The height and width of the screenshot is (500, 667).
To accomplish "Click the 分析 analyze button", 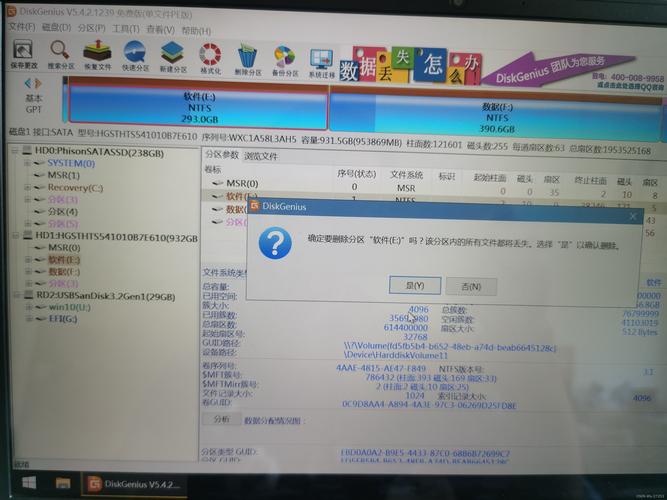I will click(221, 419).
